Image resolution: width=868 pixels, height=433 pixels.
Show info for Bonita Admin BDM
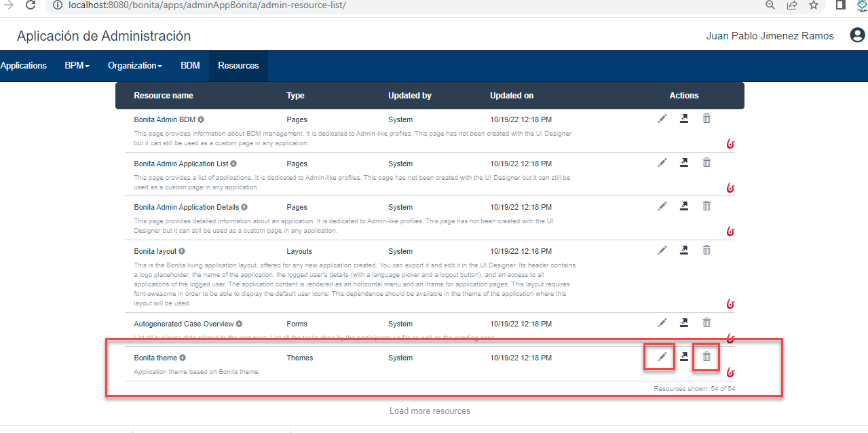tap(201, 119)
